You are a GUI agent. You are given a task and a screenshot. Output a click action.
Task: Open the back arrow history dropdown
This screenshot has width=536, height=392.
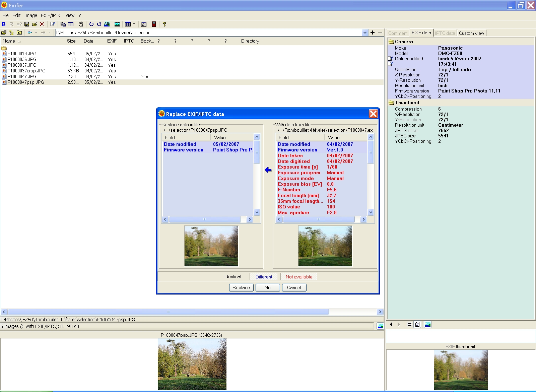pos(36,32)
